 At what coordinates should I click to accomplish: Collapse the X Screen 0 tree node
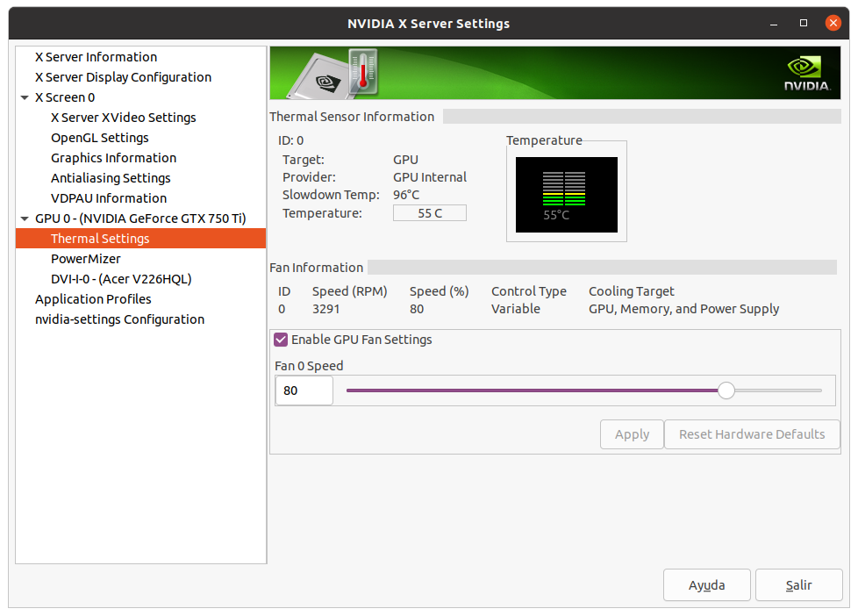pyautogui.click(x=25, y=98)
